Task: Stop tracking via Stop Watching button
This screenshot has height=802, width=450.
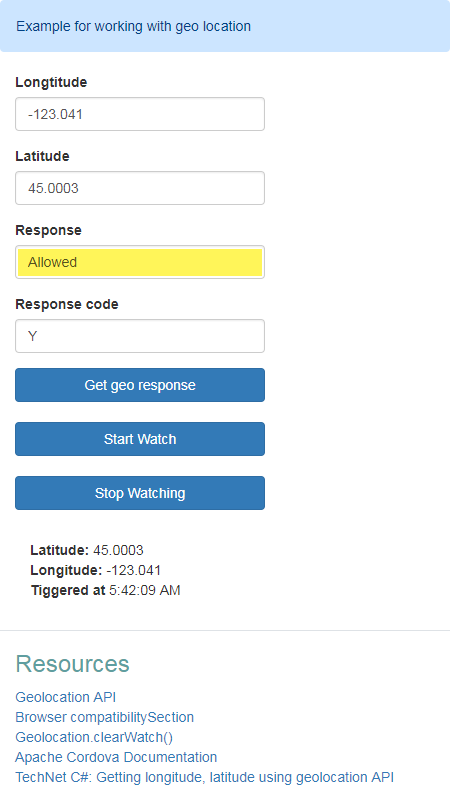Action: [x=140, y=493]
